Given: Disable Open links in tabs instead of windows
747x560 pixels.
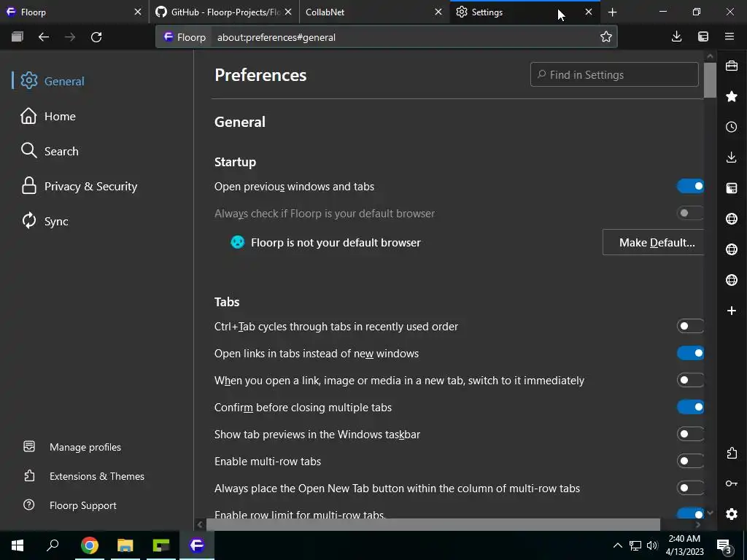Looking at the screenshot, I should point(690,354).
